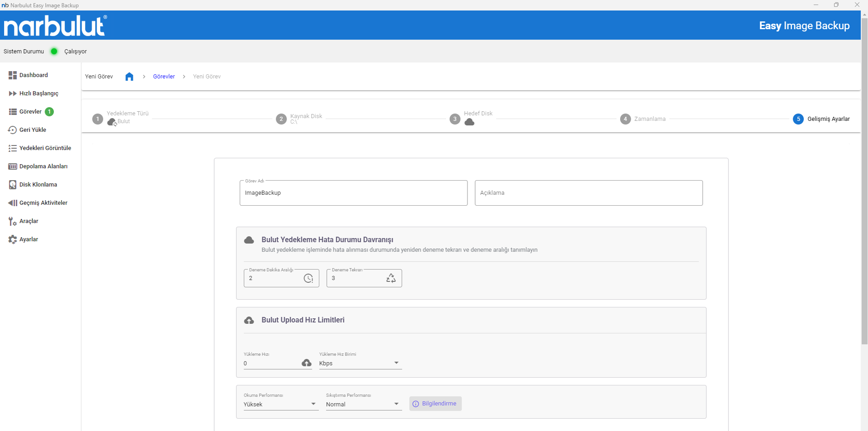Open the Sıkıştırma Performansı dropdown
868x431 pixels.
[363, 404]
